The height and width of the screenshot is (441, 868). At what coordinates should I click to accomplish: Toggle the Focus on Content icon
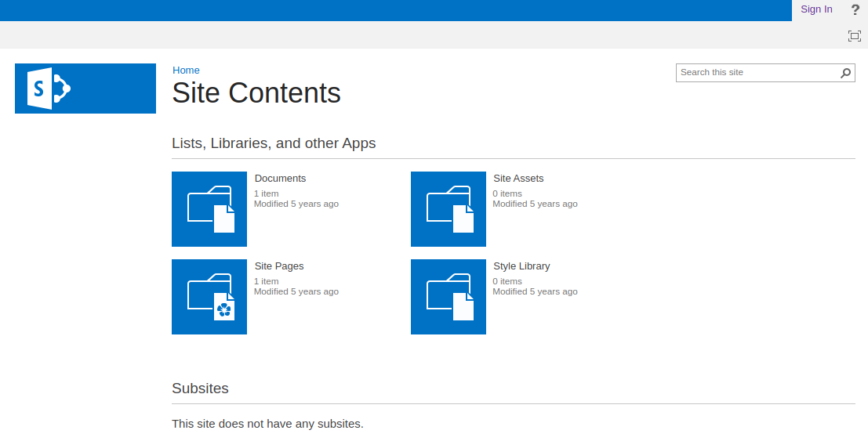pyautogui.click(x=854, y=35)
